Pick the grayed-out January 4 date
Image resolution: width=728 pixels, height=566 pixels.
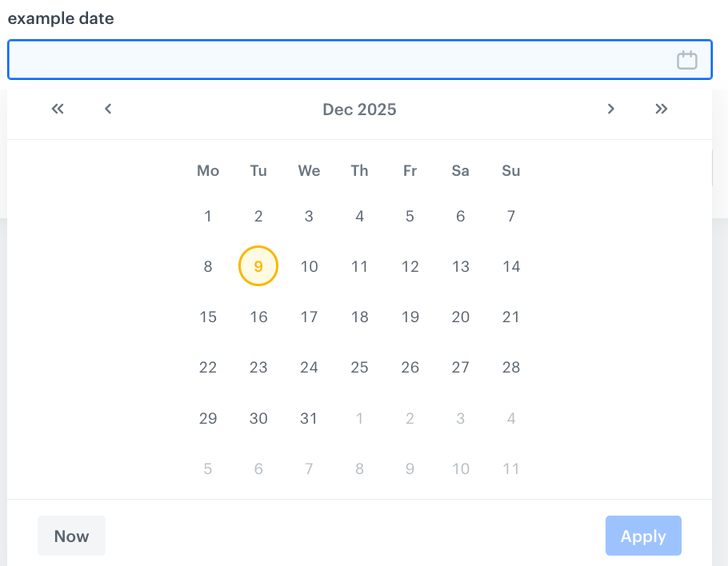pos(511,418)
